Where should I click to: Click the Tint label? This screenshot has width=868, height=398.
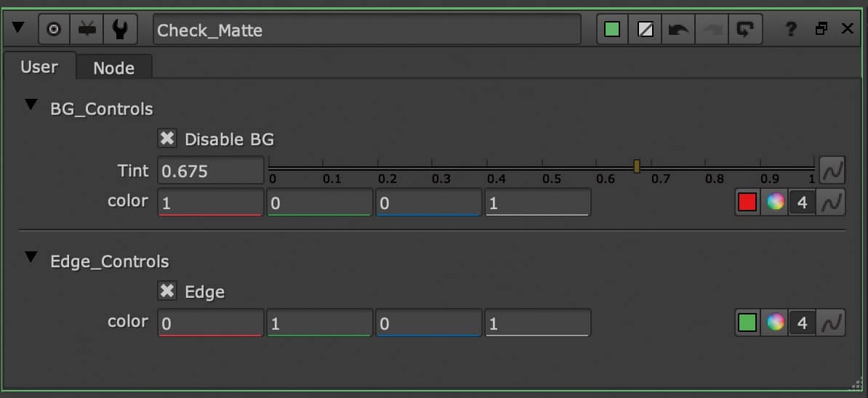133,171
